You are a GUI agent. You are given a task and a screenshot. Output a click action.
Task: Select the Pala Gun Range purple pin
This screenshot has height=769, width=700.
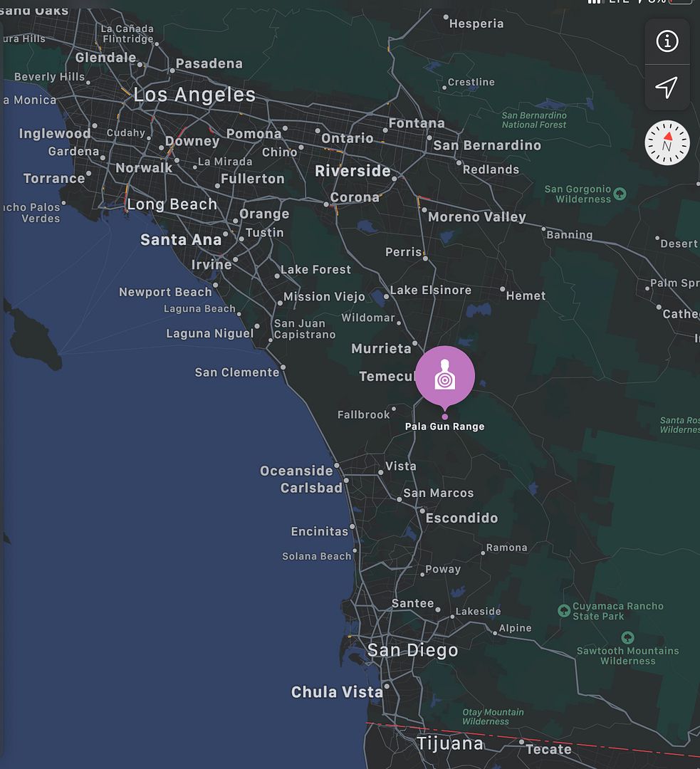(445, 378)
